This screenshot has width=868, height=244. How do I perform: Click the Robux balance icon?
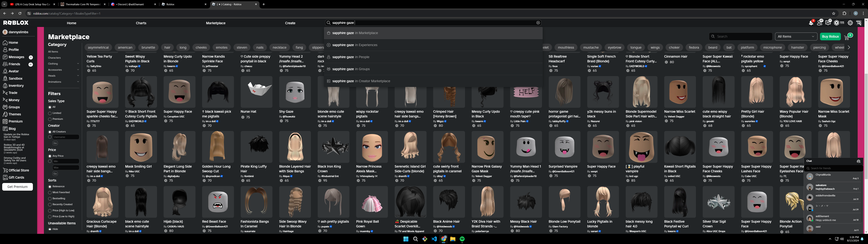click(837, 23)
